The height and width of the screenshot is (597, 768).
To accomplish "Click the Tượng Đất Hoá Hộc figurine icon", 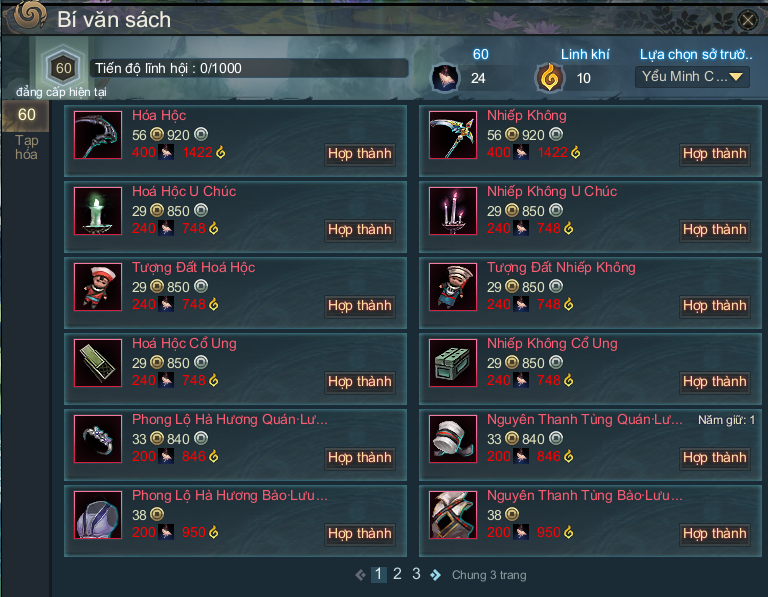I will tap(98, 287).
